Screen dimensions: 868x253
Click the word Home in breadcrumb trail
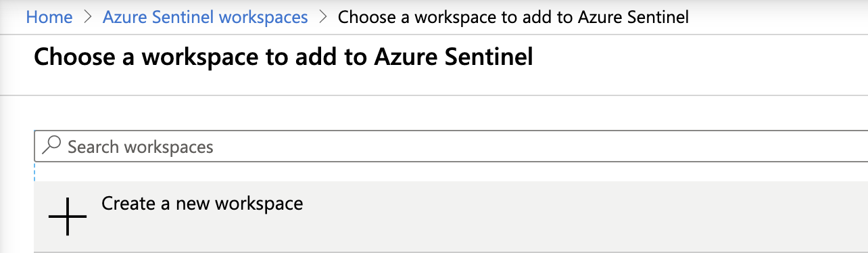(x=49, y=17)
